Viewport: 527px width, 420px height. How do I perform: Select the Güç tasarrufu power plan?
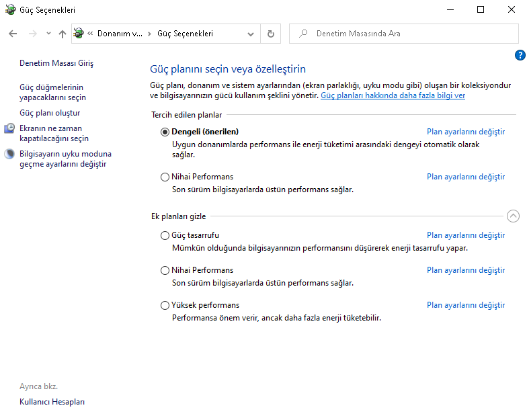(x=165, y=236)
